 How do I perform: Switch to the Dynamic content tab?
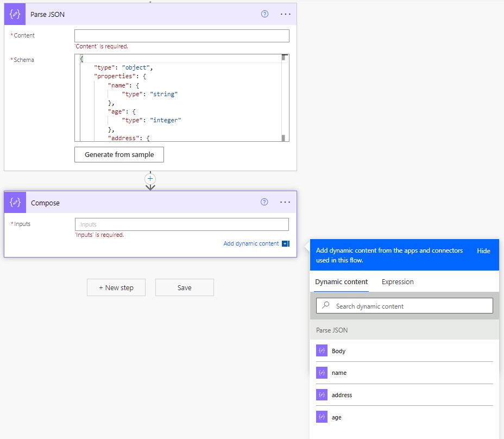pos(342,282)
